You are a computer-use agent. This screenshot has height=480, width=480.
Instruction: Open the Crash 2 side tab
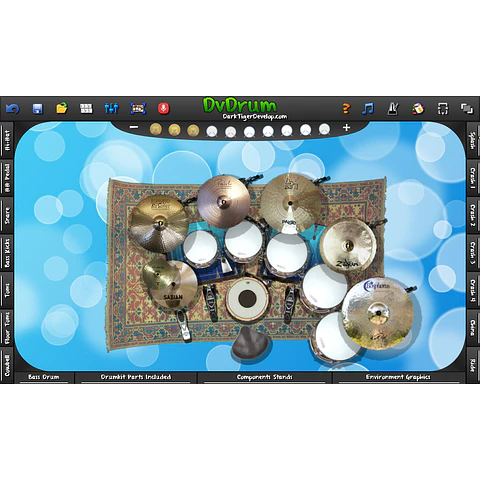(x=473, y=215)
